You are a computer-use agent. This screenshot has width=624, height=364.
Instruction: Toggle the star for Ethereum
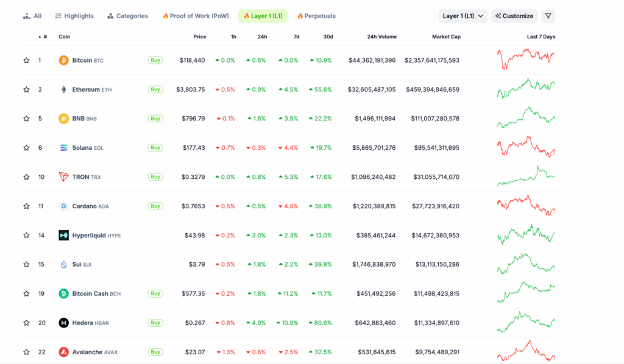[26, 89]
